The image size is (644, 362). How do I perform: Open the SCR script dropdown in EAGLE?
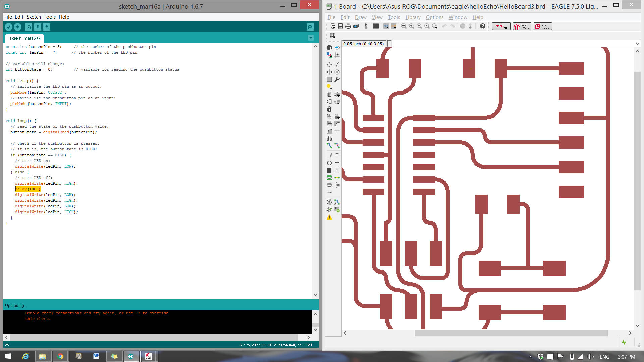pyautogui.click(x=386, y=26)
